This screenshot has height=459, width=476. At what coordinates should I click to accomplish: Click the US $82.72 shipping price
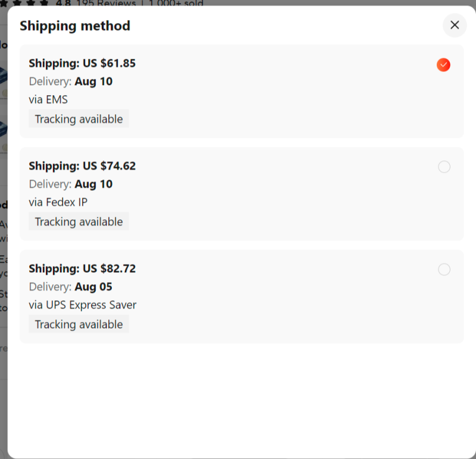109,269
